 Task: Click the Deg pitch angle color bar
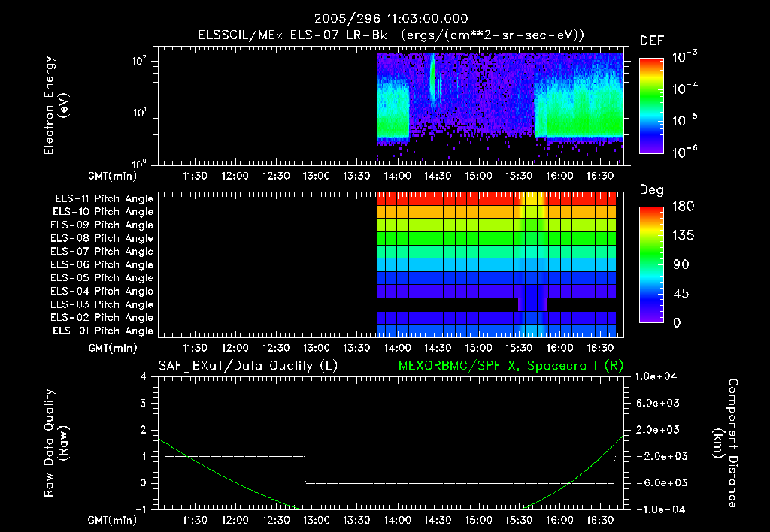point(651,264)
